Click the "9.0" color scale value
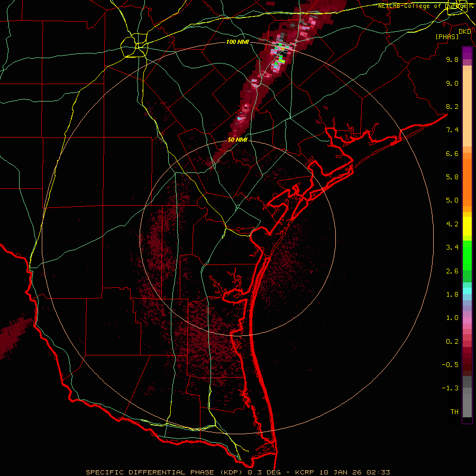476x476 pixels. pos(452,84)
